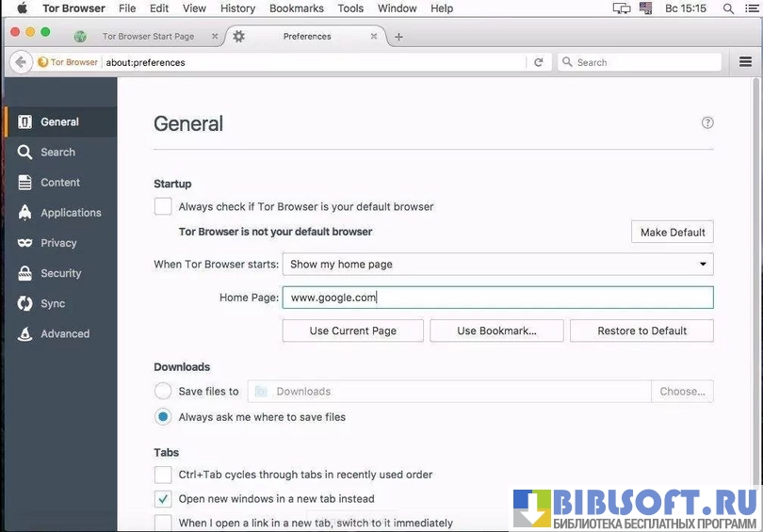
Task: Open macOS Spotlight search icon
Action: click(728, 8)
